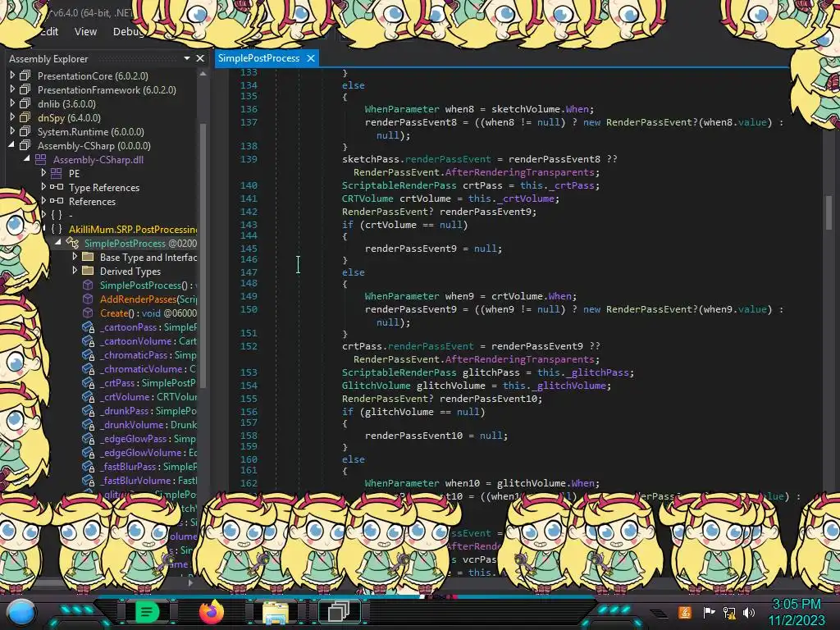Click CRTVolume type on line 141

(367, 199)
